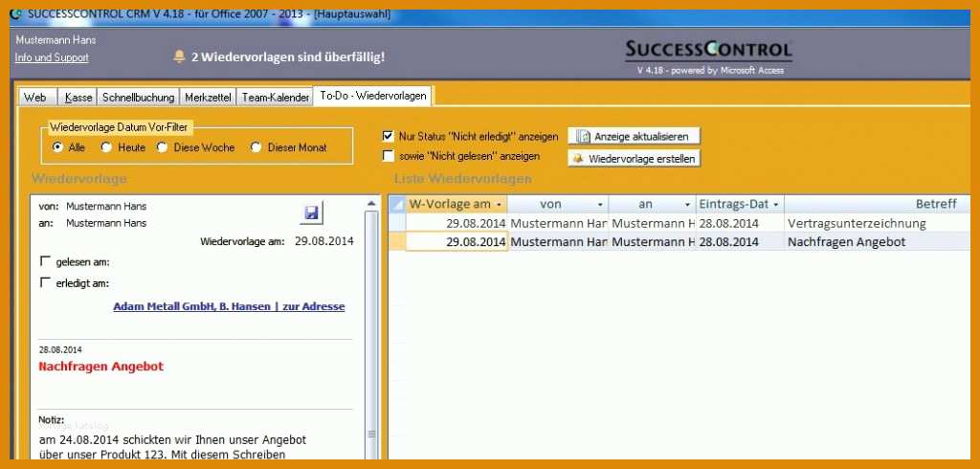The image size is (980, 469).
Task: Select the To-Do - Wiedervorlagen tab
Action: 373,96
